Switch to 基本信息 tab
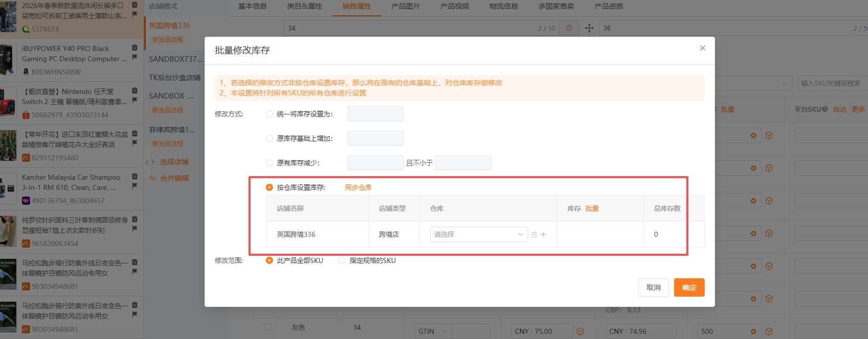Screen dimensions: 868x339 coord(253,6)
